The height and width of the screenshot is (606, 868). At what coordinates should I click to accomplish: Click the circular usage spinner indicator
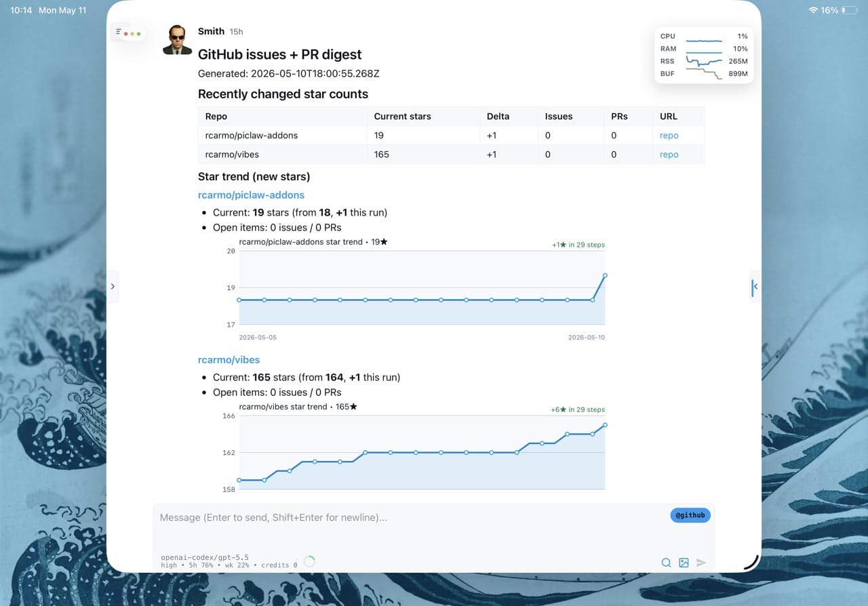(309, 561)
